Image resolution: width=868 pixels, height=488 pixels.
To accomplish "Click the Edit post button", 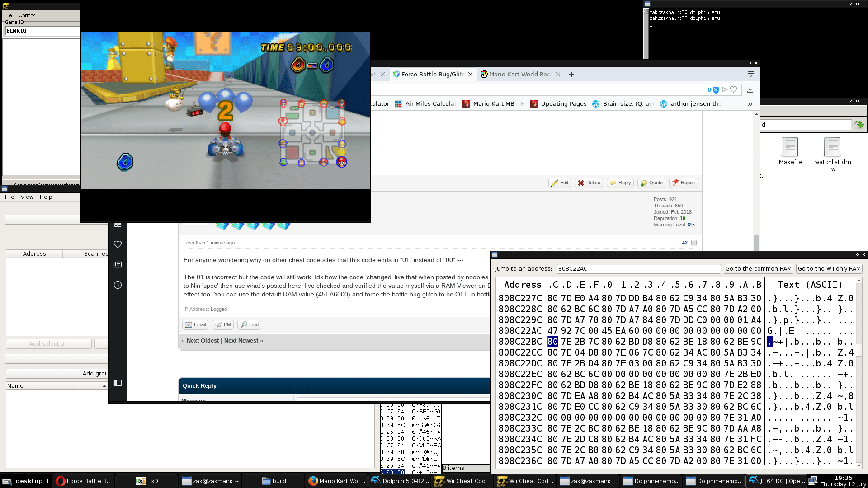I will (x=560, y=183).
